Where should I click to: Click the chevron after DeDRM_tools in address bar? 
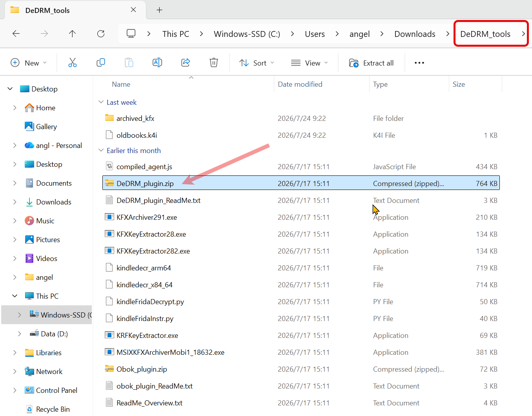(x=523, y=34)
